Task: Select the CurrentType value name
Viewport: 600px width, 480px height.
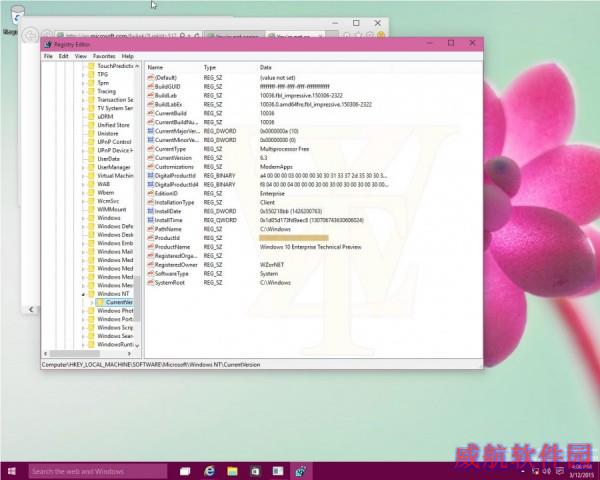Action: coord(170,149)
